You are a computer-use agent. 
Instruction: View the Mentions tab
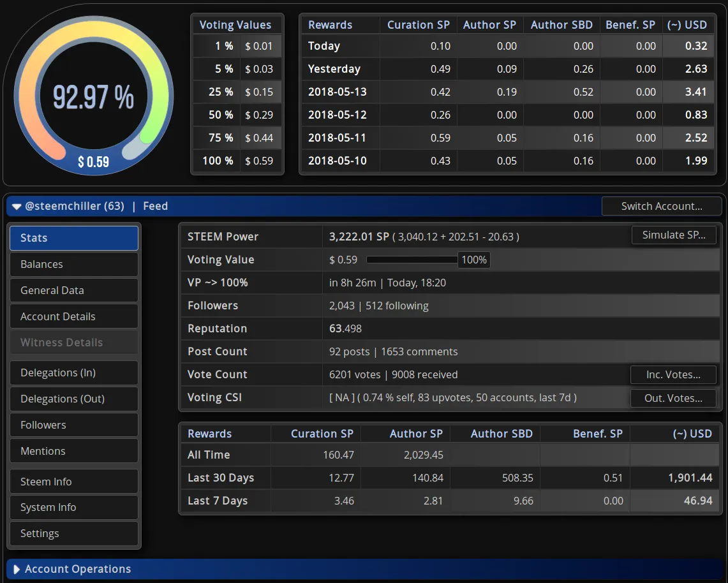(74, 451)
